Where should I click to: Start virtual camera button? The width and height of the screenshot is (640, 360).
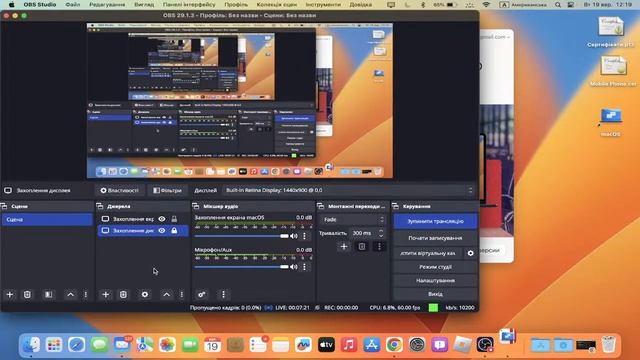click(x=428, y=253)
